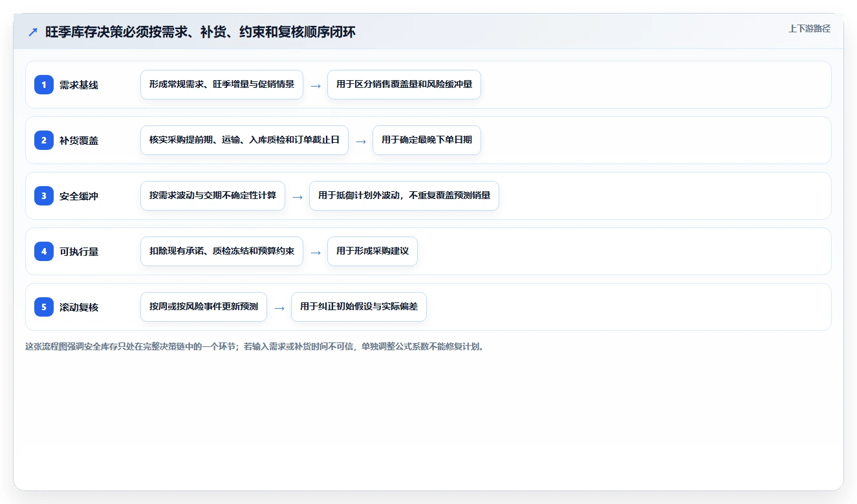Click the box 用于区分销售覆盖量和风险缓冲量
Screen dimensions: 857x504
pos(404,85)
